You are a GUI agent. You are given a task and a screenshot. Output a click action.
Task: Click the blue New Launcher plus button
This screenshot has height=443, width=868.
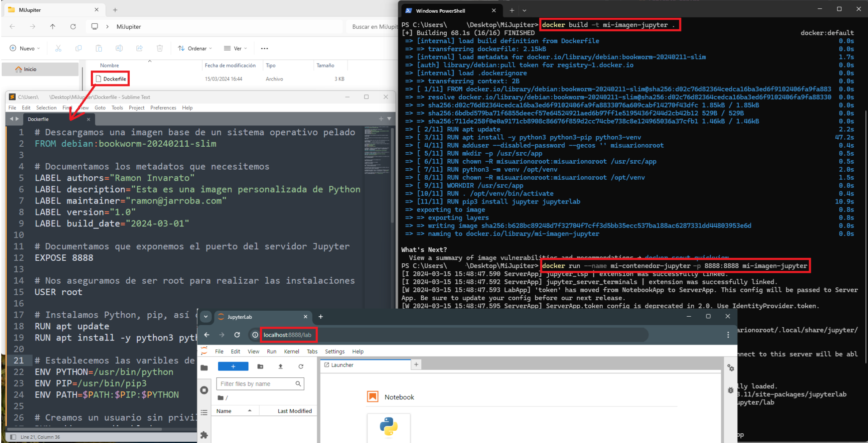(x=233, y=366)
